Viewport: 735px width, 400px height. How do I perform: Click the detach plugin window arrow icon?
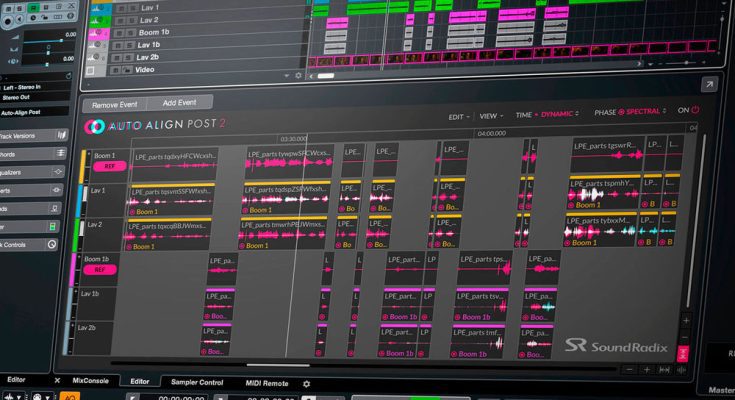709,85
